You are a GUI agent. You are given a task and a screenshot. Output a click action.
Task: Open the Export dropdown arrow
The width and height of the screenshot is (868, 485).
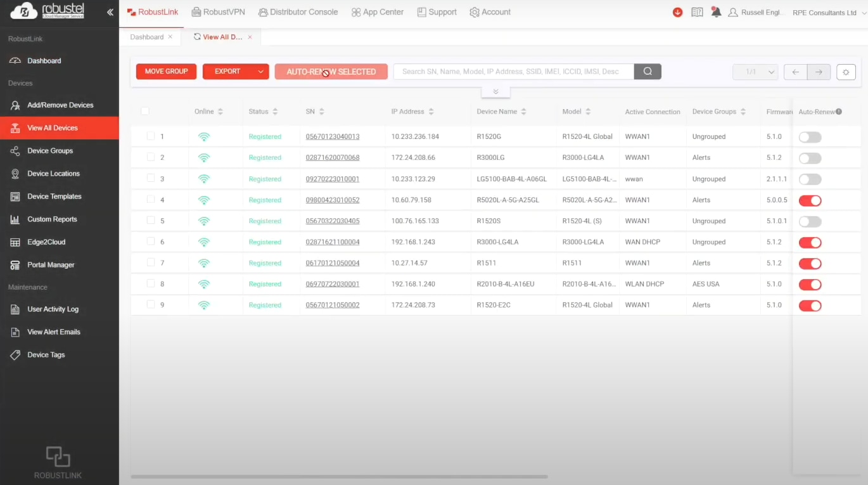click(x=260, y=72)
